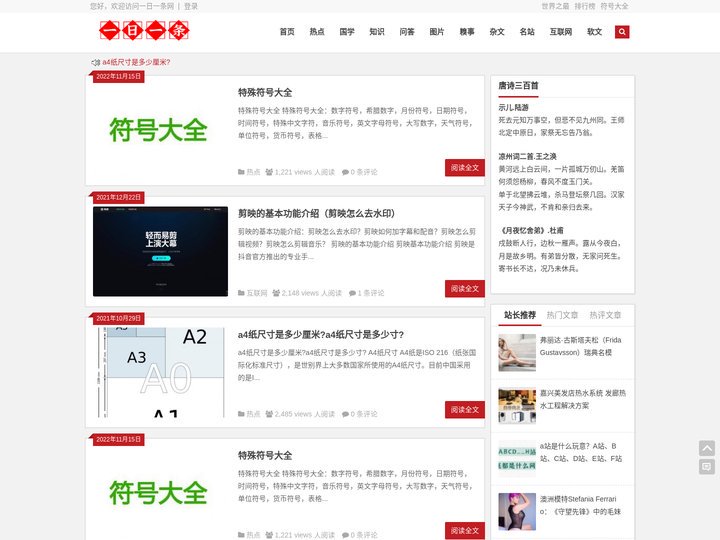Switch to the 热评文章 tab

(x=605, y=315)
